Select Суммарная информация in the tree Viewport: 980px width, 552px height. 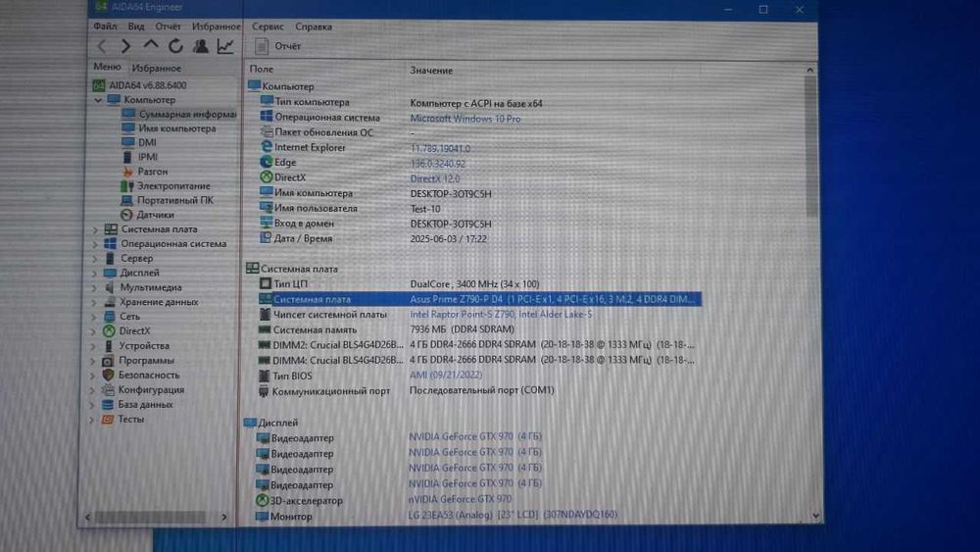pos(187,114)
